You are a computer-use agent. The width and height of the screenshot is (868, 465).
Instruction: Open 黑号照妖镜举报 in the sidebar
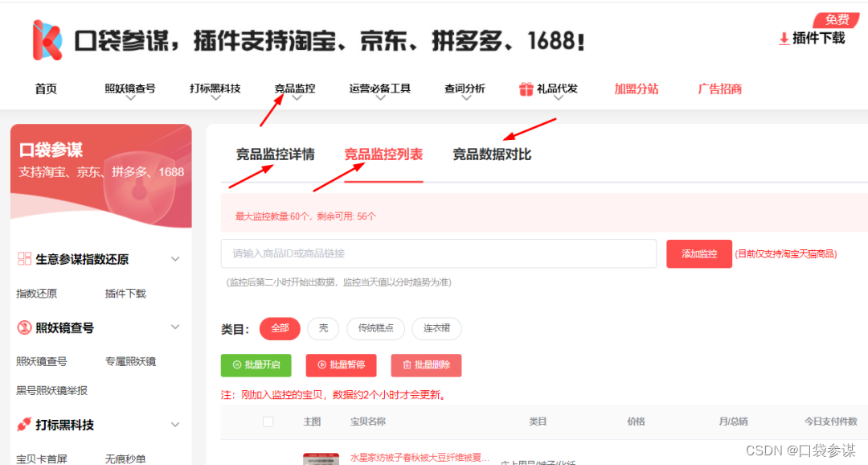pyautogui.click(x=52, y=390)
